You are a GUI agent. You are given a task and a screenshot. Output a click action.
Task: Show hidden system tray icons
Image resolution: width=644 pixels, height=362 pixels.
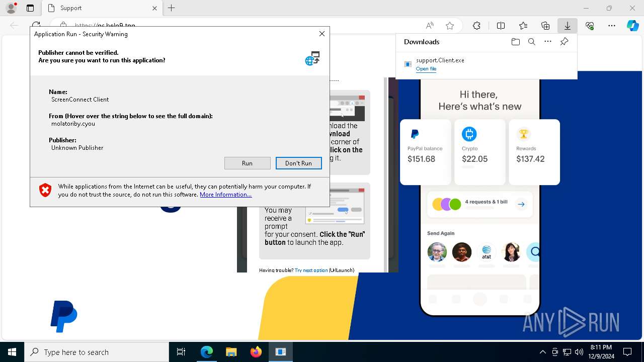click(x=542, y=352)
